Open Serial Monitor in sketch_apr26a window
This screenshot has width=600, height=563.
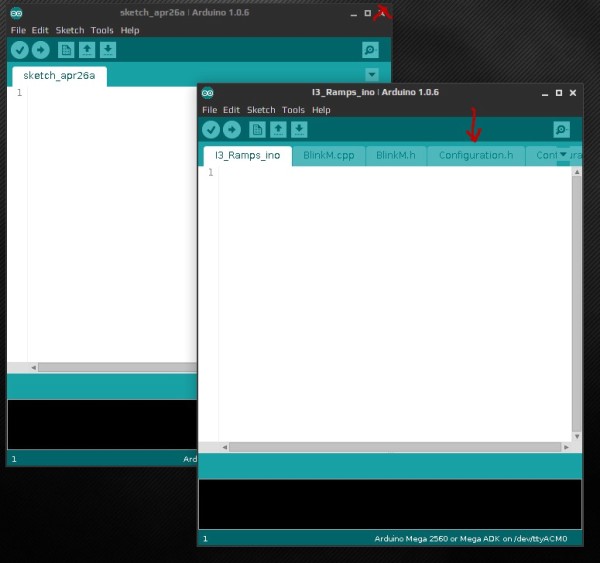(370, 50)
